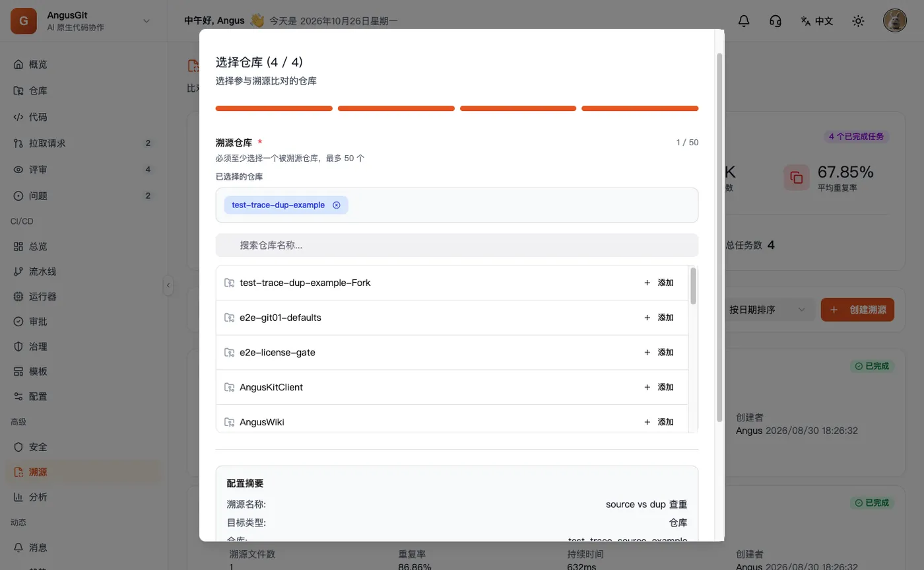This screenshot has width=924, height=570.
Task: Click the 流水线 branch icon
Action: point(18,271)
